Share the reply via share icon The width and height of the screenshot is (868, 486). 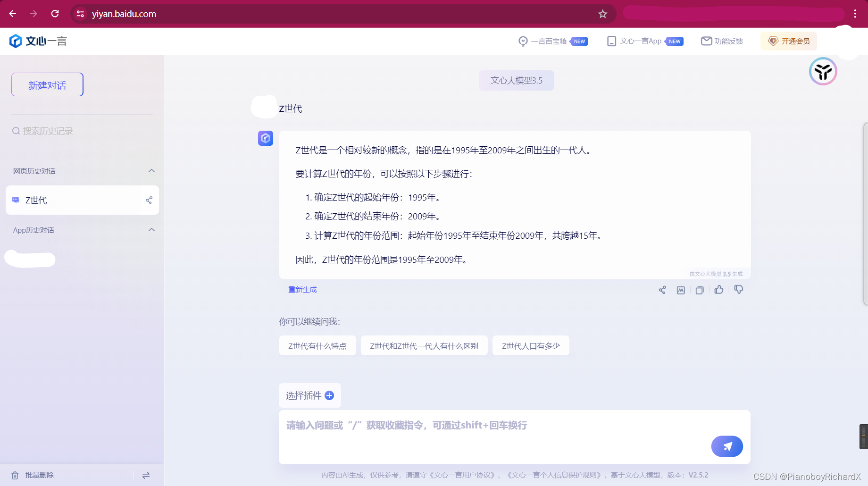click(662, 290)
